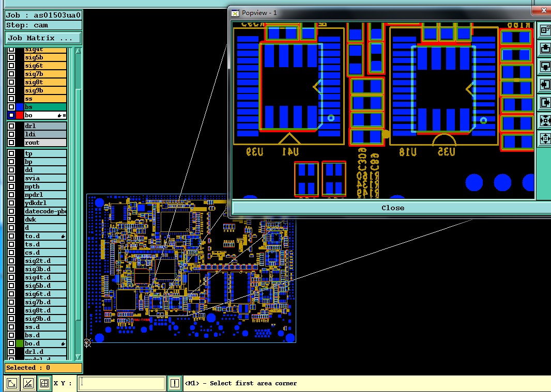Click the X Y coordinate input field
The image size is (551, 392).
pos(121,383)
